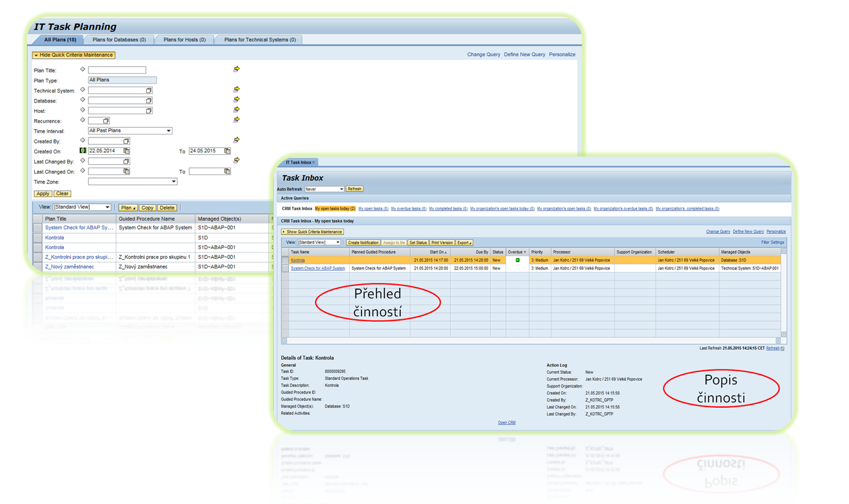The width and height of the screenshot is (849, 504).
Task: Open value help for Created By field
Action: click(x=126, y=141)
